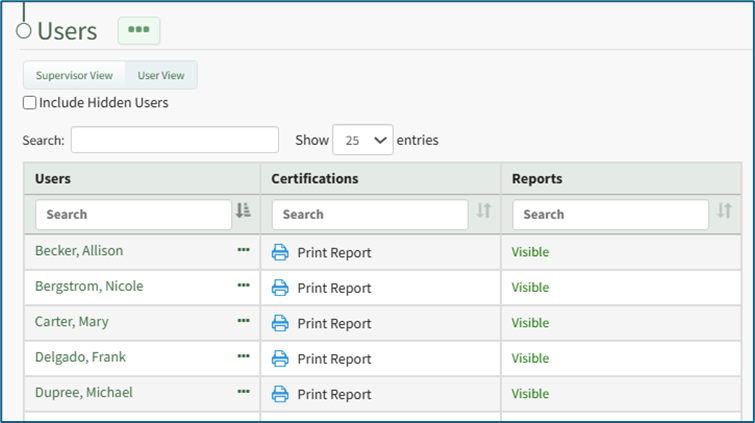Viewport: 755px width, 423px height.
Task: Sort the Certifications column with its sort icon
Action: 484,211
